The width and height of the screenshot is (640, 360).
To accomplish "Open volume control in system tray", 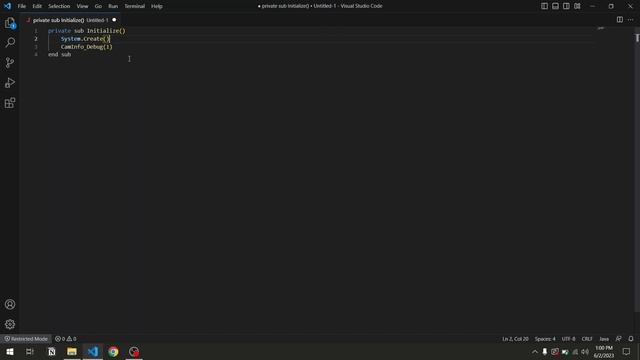I will click(x=585, y=351).
